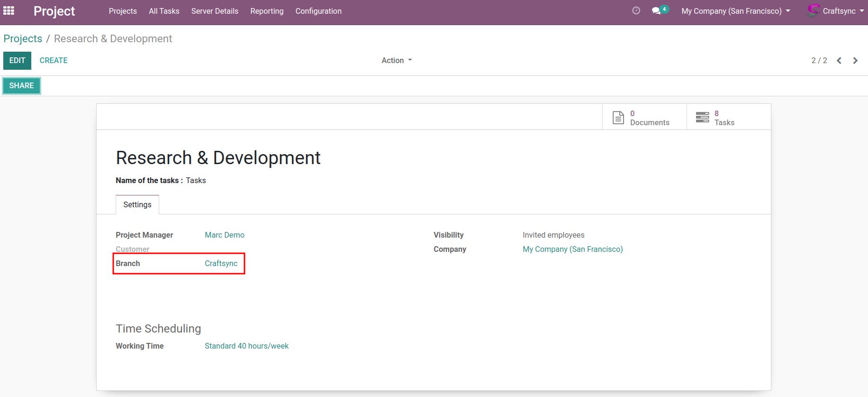This screenshot has width=868, height=397.
Task: Open the Documents stat button
Action: [x=643, y=118]
